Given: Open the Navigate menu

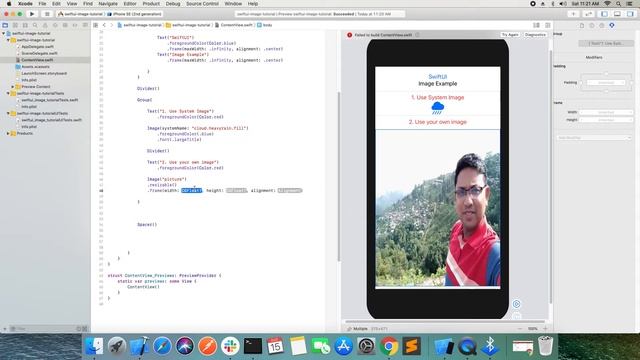Looking at the screenshot, I should tap(108, 4).
